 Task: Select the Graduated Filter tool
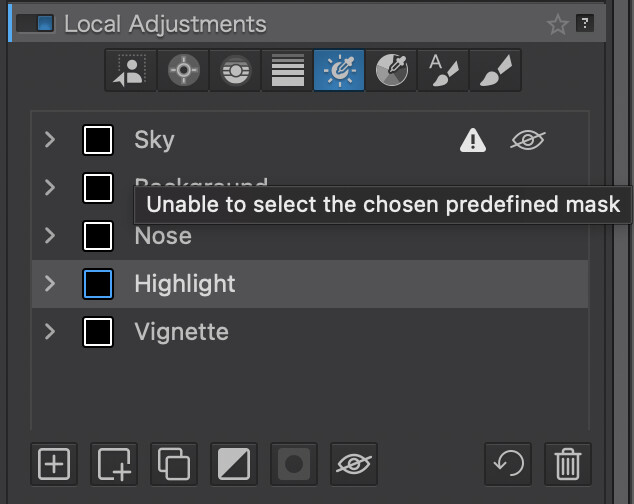point(286,71)
